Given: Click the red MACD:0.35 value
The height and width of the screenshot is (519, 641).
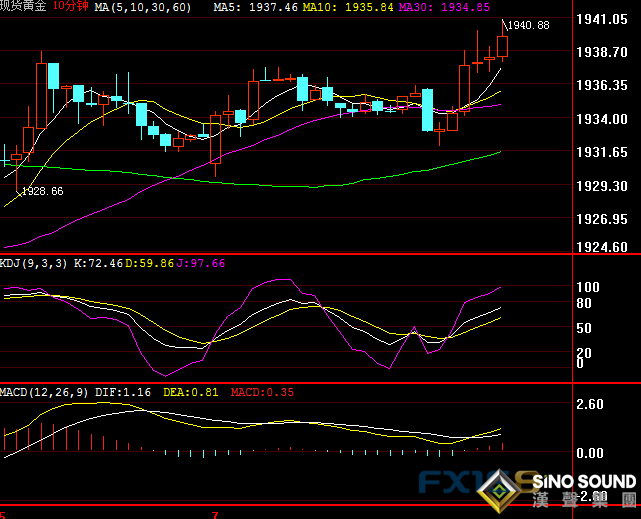Looking at the screenshot, I should [x=263, y=392].
